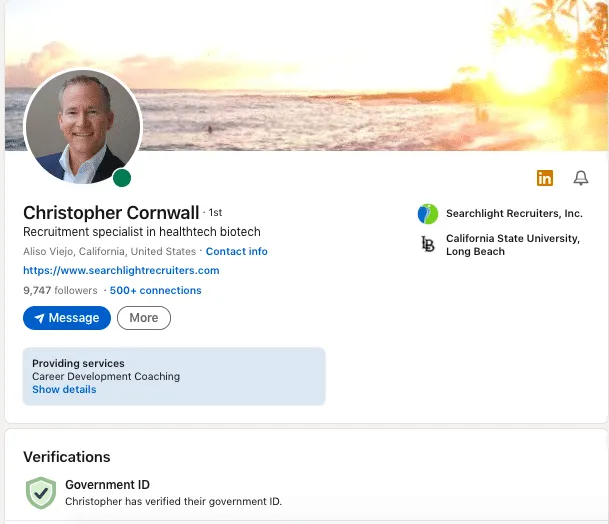Click the Verifications section heading
Screen dimensions: 609x524
(67, 457)
